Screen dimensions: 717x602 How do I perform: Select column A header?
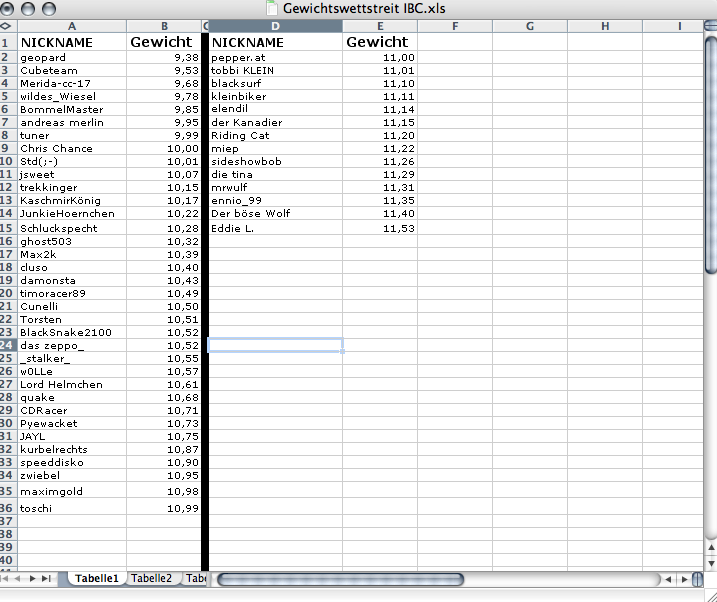tap(70, 25)
